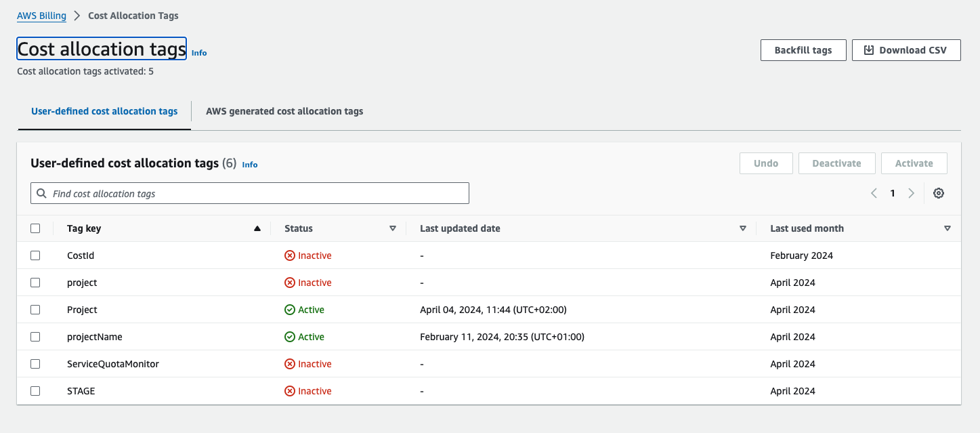Viewport: 980px width, 433px height.
Task: Open Info link beside table title
Action: pos(250,165)
